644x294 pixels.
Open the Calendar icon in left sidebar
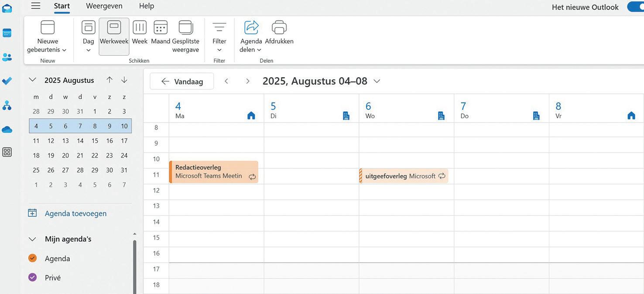7,33
